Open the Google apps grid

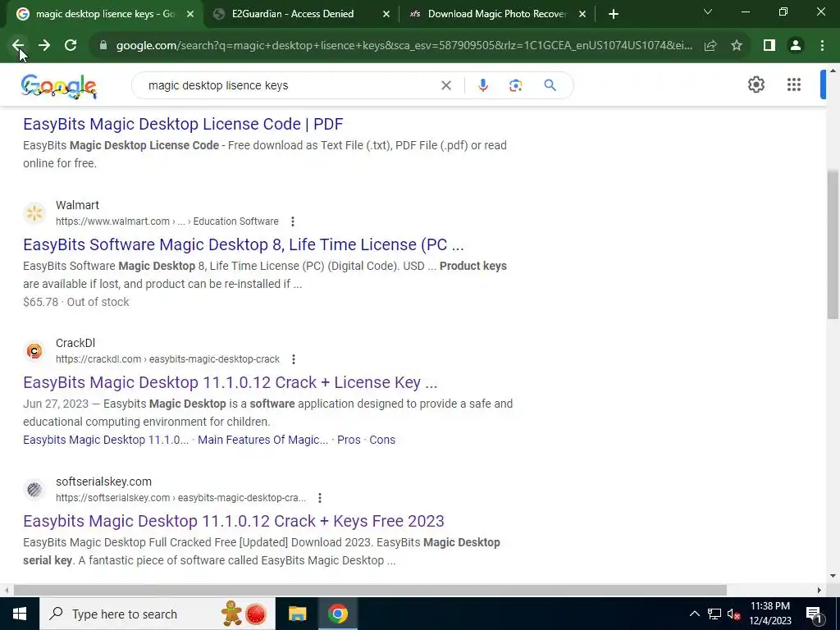pyautogui.click(x=794, y=84)
